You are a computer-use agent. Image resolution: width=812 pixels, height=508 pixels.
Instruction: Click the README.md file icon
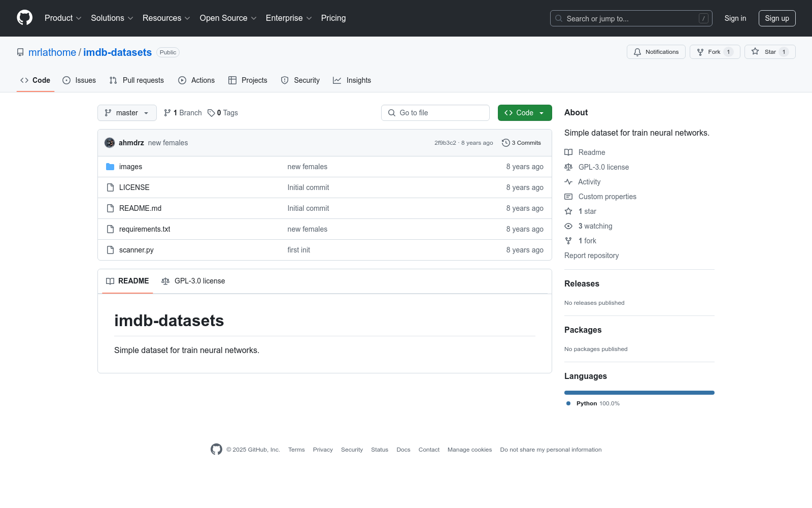click(x=110, y=208)
